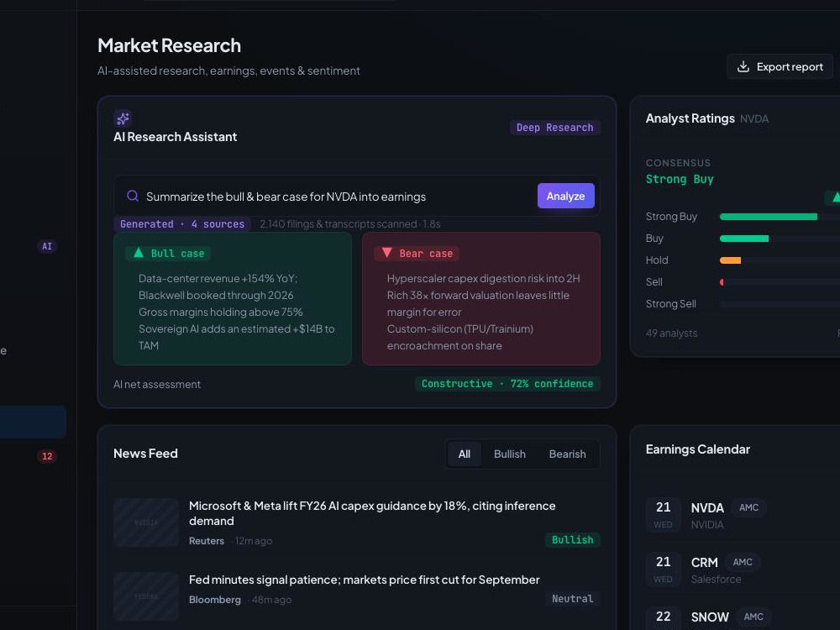
Task: Select CRM Salesforce earnings row
Action: (x=743, y=570)
